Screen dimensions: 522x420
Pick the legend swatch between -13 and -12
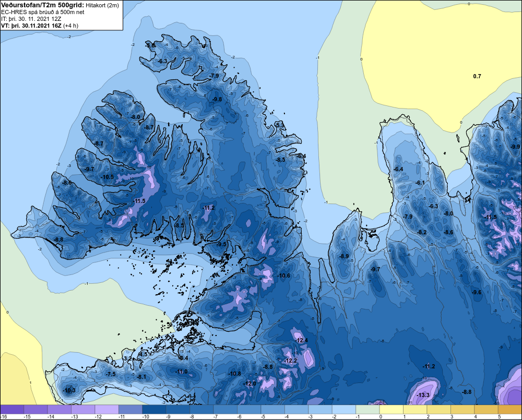[83, 410]
